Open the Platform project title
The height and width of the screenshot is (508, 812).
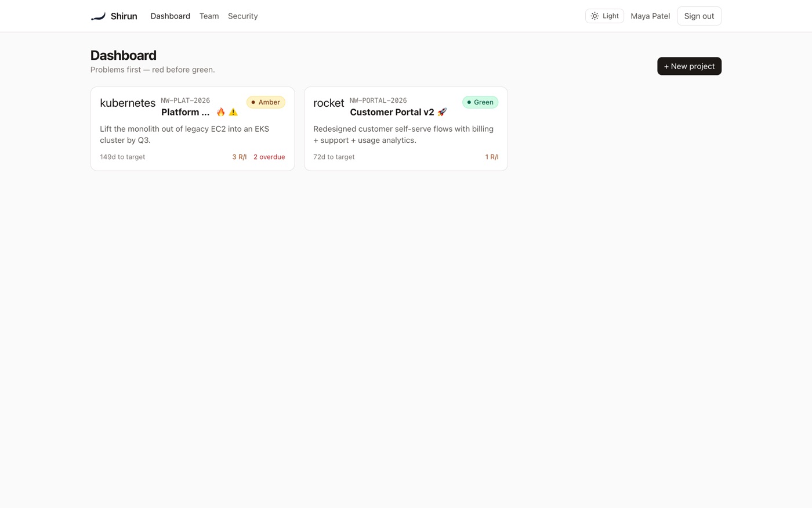point(186,112)
